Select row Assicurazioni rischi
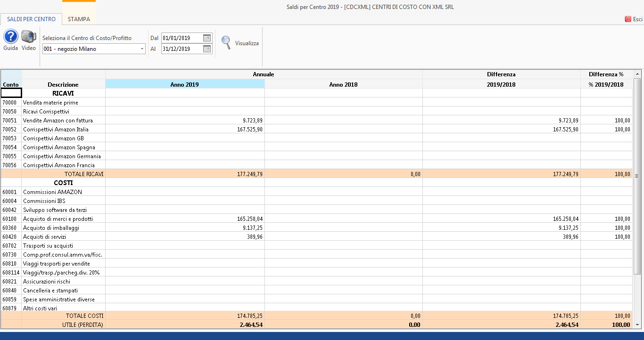 [x=316, y=281]
